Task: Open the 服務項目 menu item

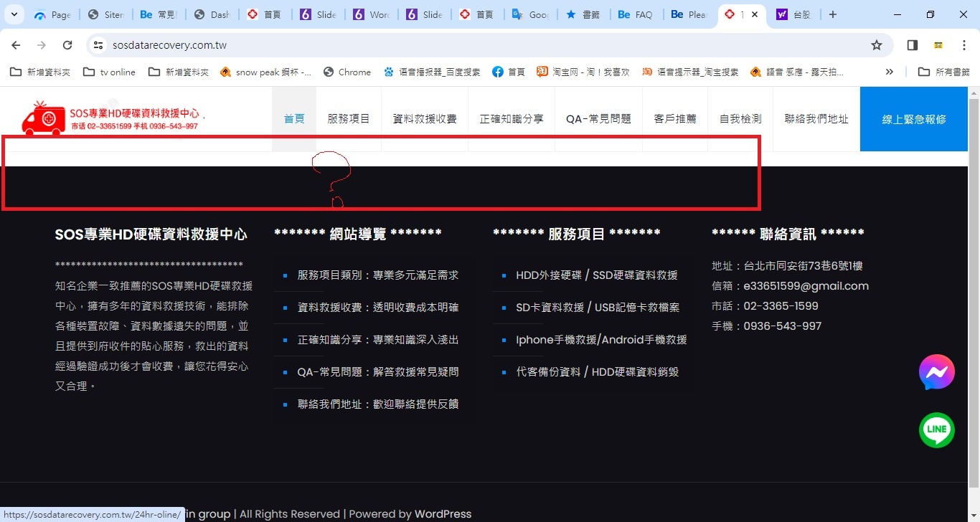Action: point(349,119)
